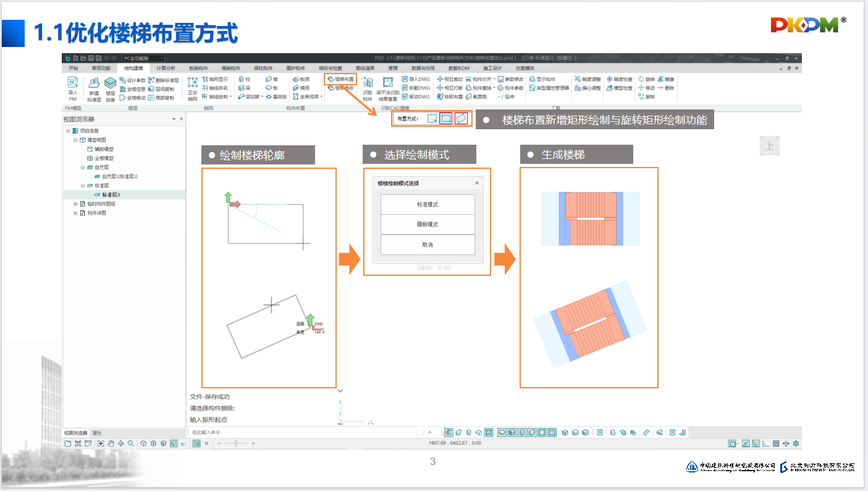Image resolution: width=868 pixels, height=491 pixels.
Task: Click the 上 view cube face
Action: pos(770,147)
